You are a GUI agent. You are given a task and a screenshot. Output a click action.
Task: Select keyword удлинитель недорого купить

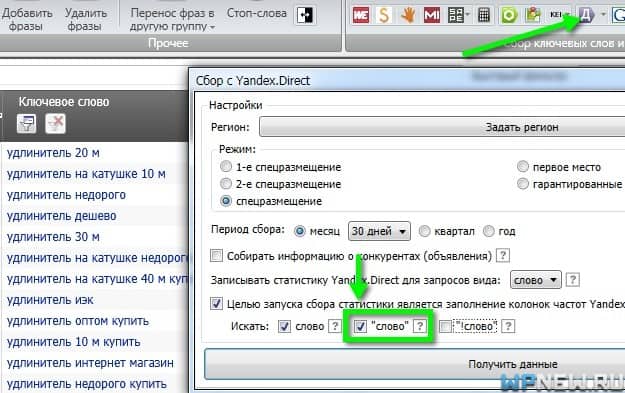86,384
